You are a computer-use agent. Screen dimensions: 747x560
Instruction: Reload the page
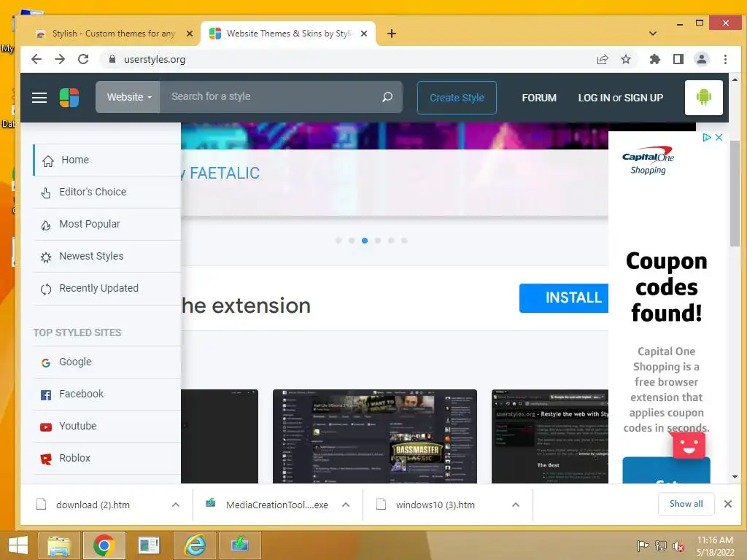[x=83, y=59]
